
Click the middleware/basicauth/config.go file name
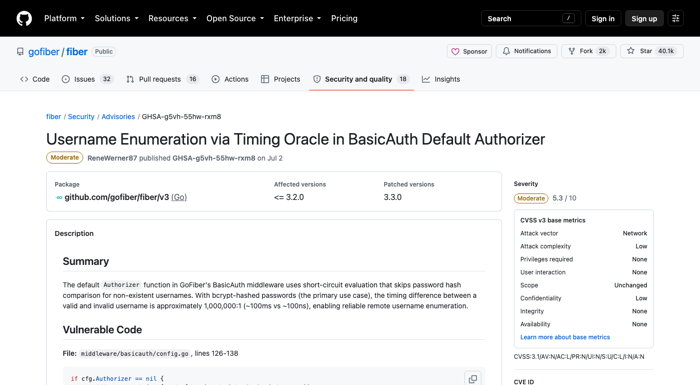coord(134,354)
